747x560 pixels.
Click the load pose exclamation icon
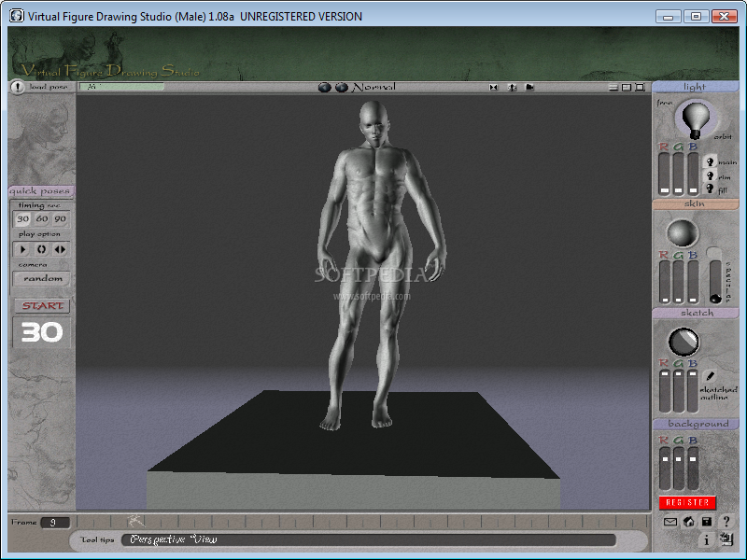pyautogui.click(x=18, y=87)
